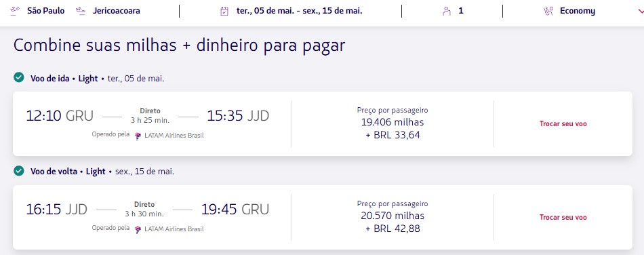Click green checkmark beside Voo de volta

coord(18,171)
